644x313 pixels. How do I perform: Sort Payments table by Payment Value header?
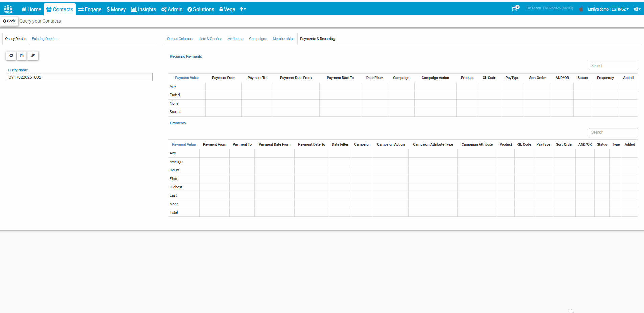tap(184, 144)
